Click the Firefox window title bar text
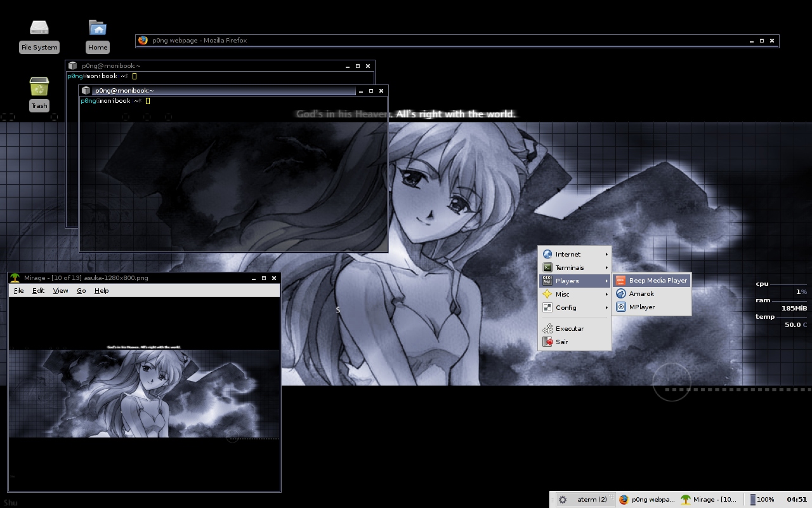Image resolution: width=812 pixels, height=508 pixels. pos(199,40)
